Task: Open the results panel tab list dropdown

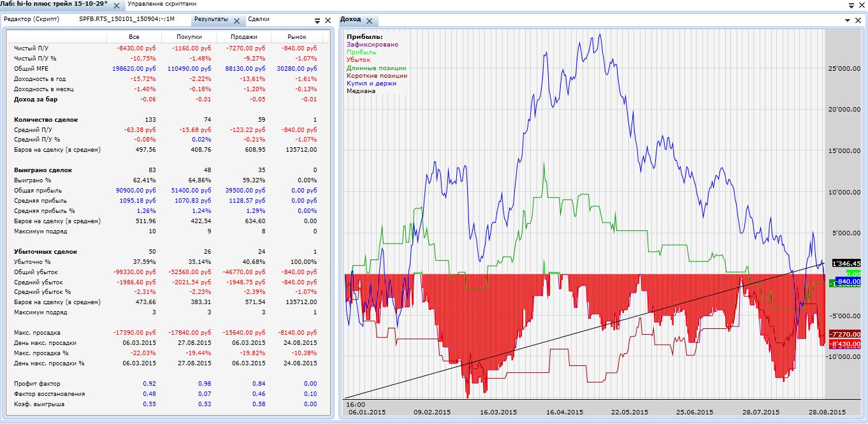Action: click(317, 20)
